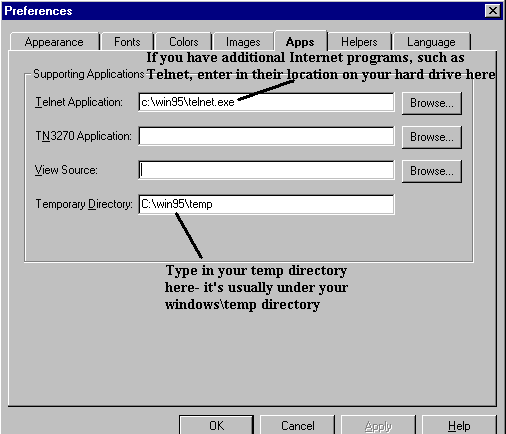Browse for the Telnet application
Screen dimensions: 506x434
(x=432, y=103)
